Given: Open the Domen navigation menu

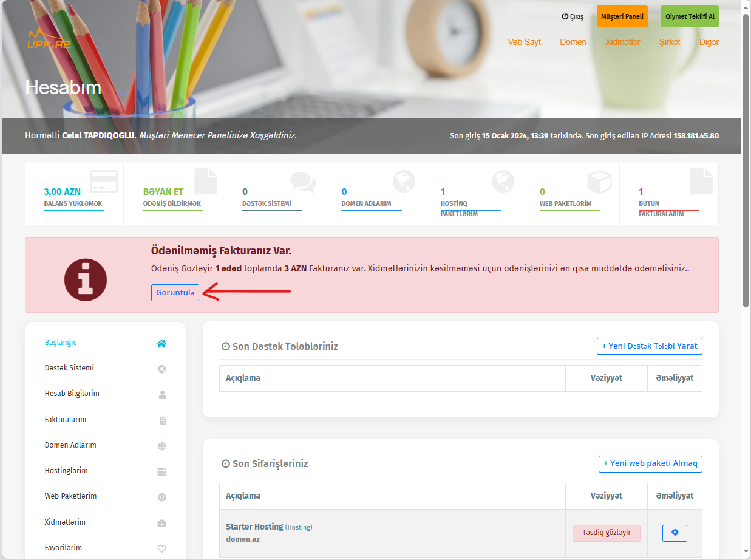Looking at the screenshot, I should point(573,42).
